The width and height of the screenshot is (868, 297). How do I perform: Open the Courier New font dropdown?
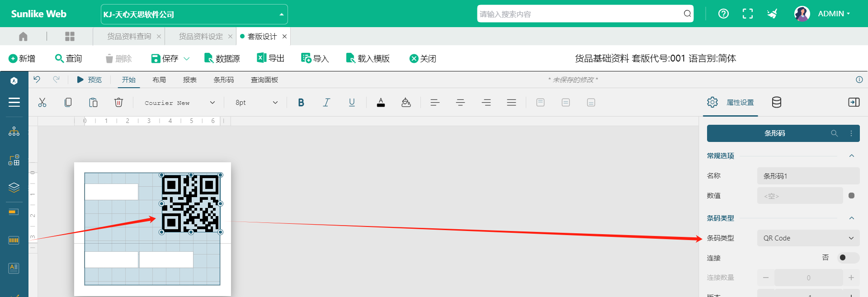(x=179, y=103)
